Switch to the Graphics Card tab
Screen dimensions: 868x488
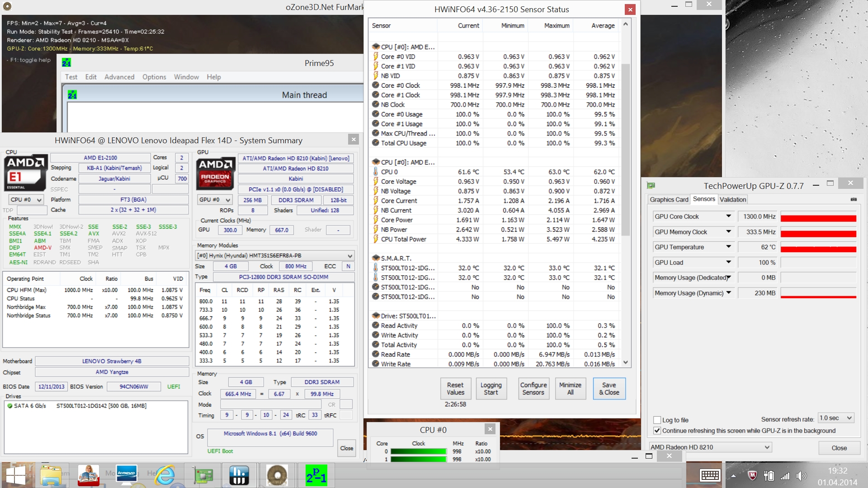[669, 199]
